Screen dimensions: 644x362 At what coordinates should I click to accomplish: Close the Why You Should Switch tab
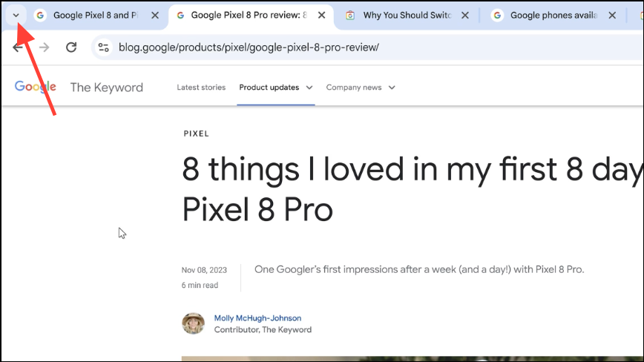tap(465, 15)
